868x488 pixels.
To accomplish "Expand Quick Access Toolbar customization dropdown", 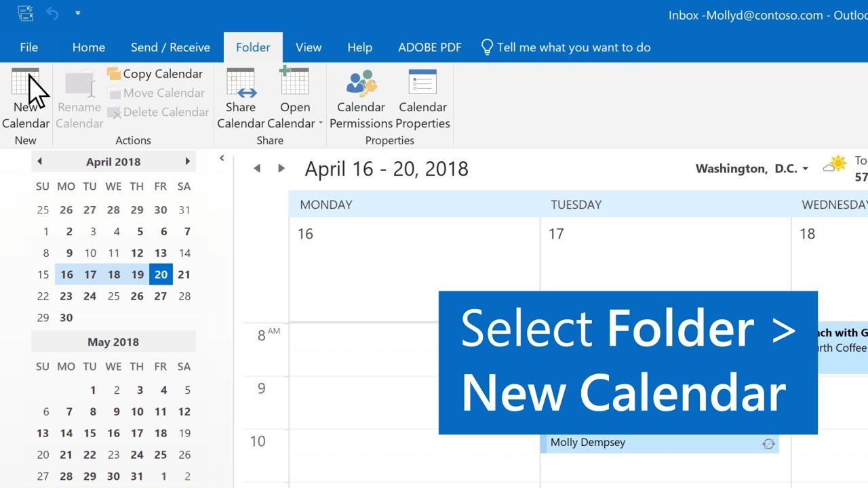I will (x=77, y=12).
